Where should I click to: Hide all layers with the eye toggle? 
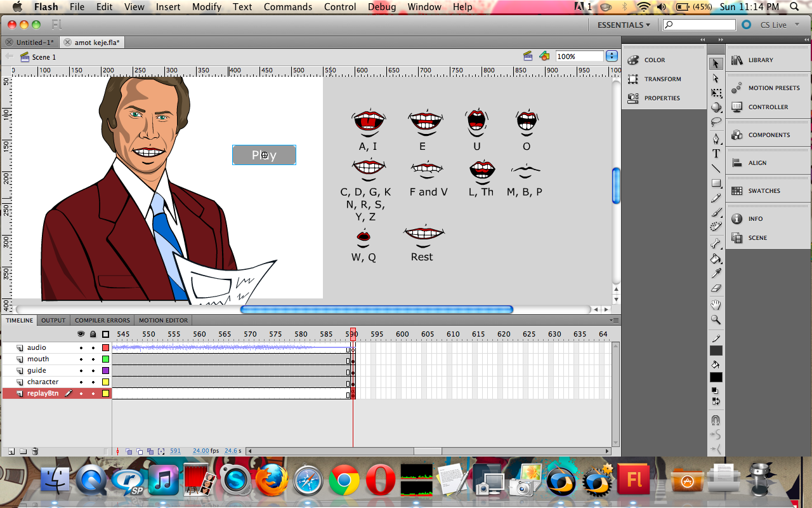tap(81, 334)
